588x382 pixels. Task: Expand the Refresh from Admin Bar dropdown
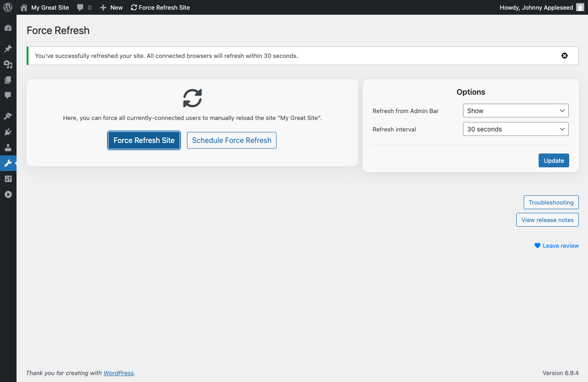(515, 111)
